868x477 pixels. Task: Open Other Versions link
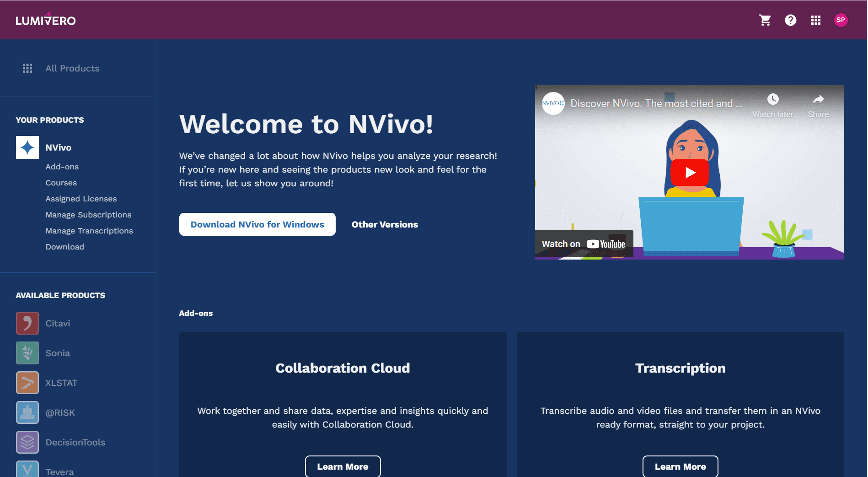[x=385, y=224]
